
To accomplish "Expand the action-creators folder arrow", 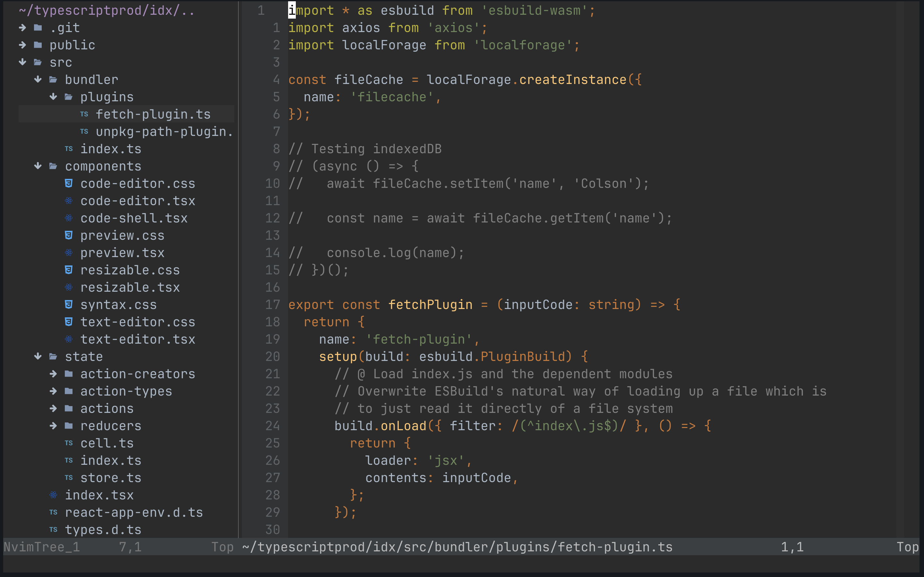I will [x=54, y=373].
